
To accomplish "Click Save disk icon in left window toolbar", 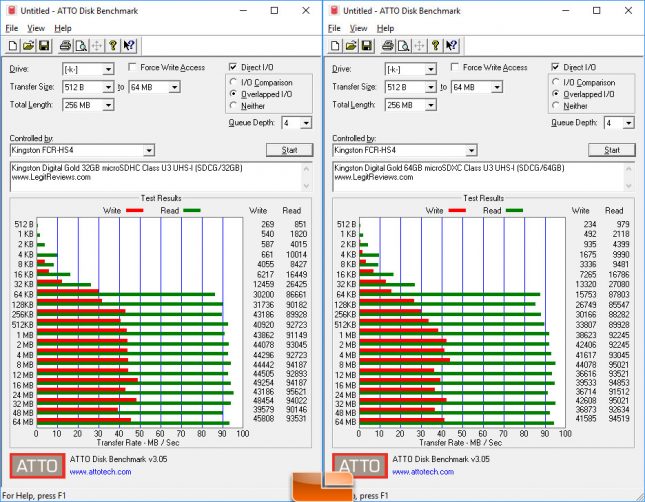I will [x=44, y=45].
